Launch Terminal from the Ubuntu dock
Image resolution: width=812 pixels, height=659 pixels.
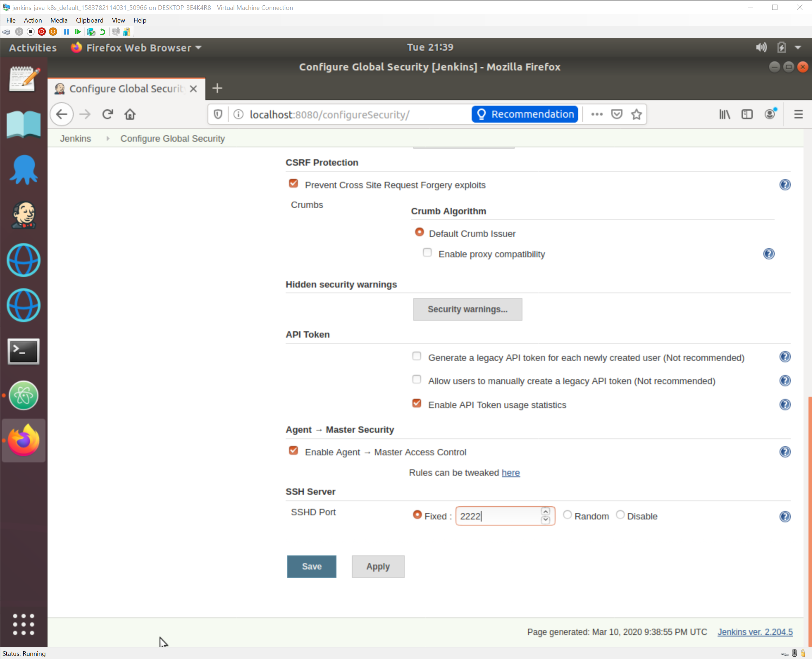tap(24, 351)
